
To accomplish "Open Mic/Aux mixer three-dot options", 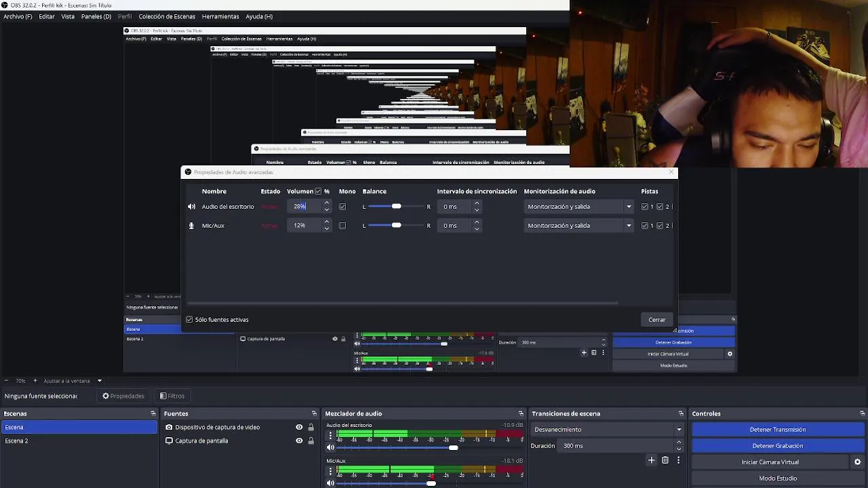I will 330,471.
